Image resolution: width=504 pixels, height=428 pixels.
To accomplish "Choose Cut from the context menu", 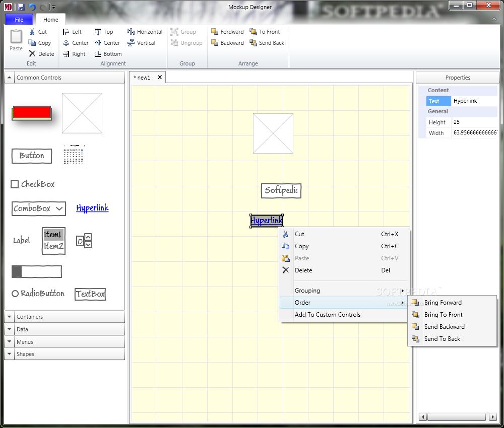I will click(344, 234).
